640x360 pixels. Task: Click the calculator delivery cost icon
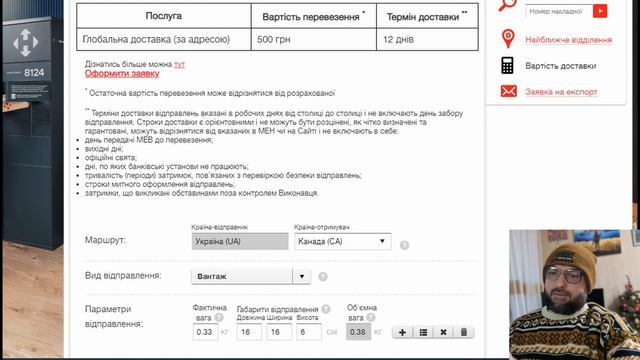[x=507, y=65]
